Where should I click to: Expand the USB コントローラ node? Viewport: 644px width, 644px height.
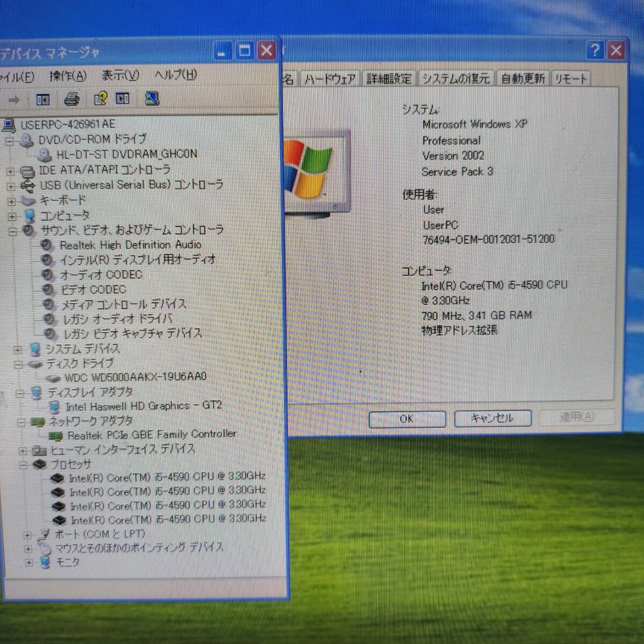pyautogui.click(x=11, y=186)
